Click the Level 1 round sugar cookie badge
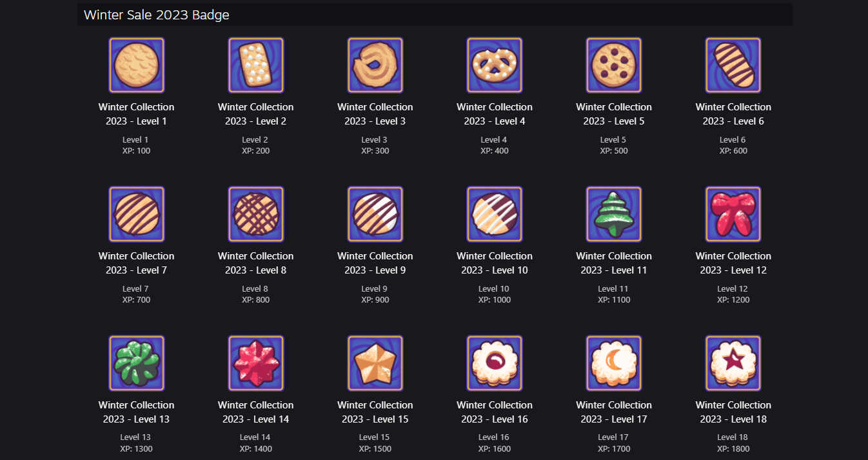The height and width of the screenshot is (460, 868). coord(136,65)
